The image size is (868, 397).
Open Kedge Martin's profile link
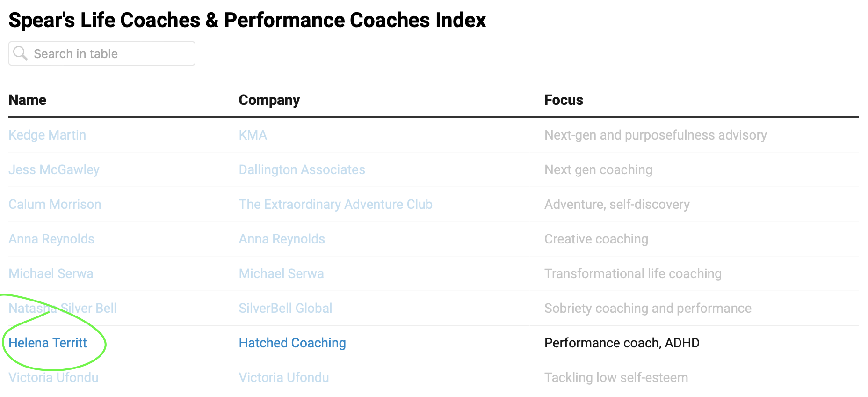[47, 135]
